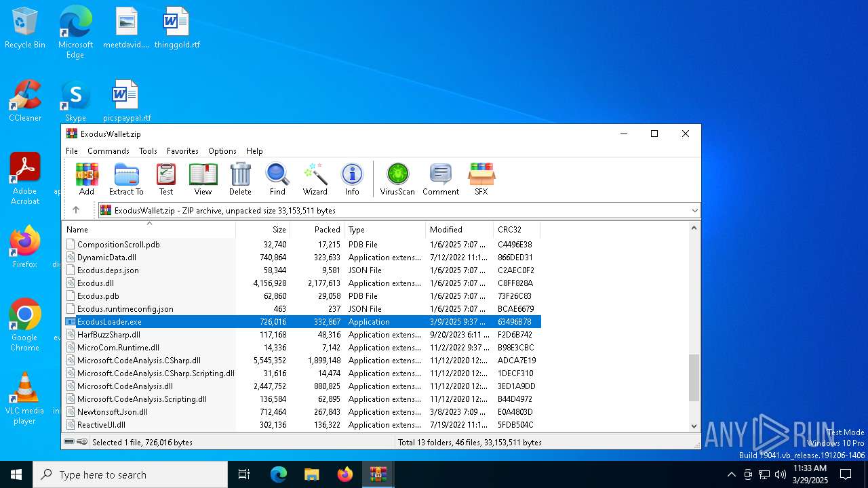Open Skype desktop shortcut
Image resolution: width=868 pixels, height=488 pixels.
click(x=75, y=101)
